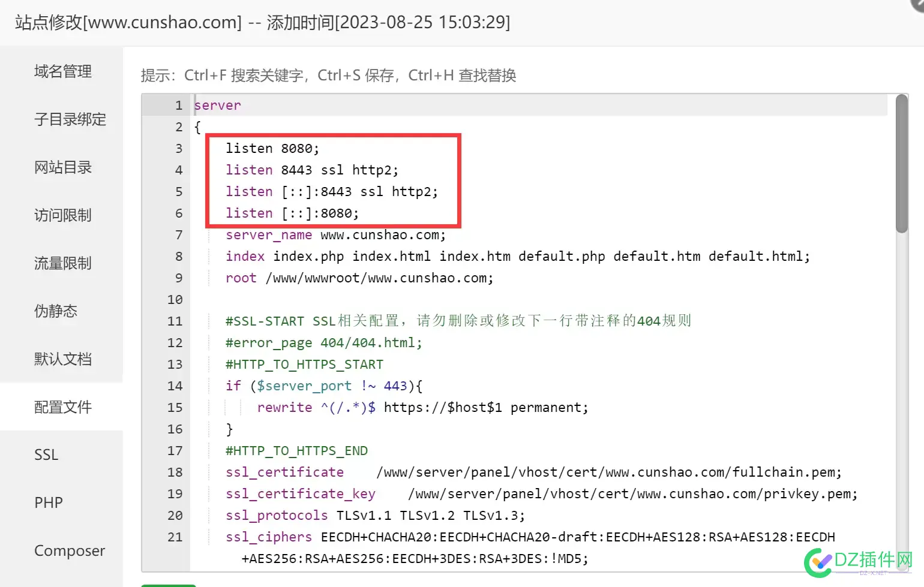Click the closing brace on line 16
This screenshot has height=587, width=924.
pos(229,429)
